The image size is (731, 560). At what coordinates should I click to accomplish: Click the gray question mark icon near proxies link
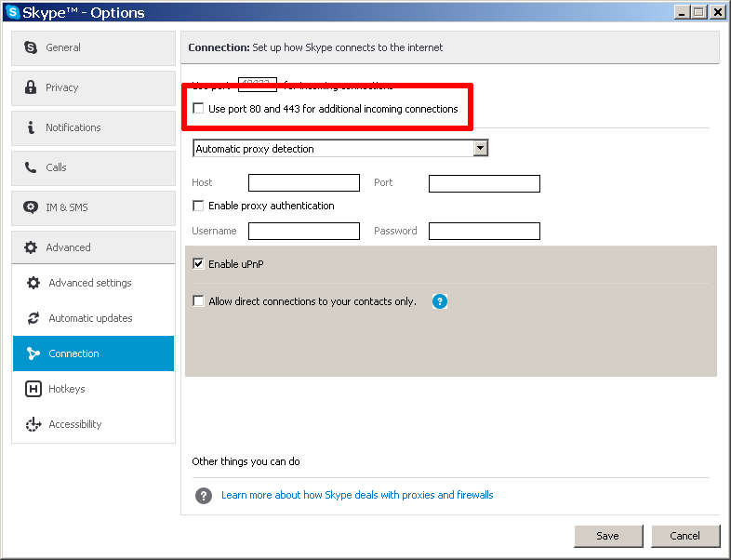coord(204,496)
